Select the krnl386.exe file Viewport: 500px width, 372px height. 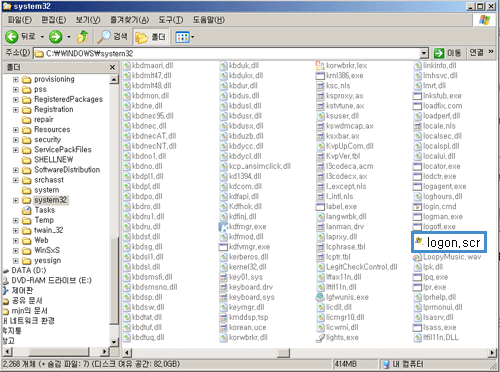pos(345,76)
